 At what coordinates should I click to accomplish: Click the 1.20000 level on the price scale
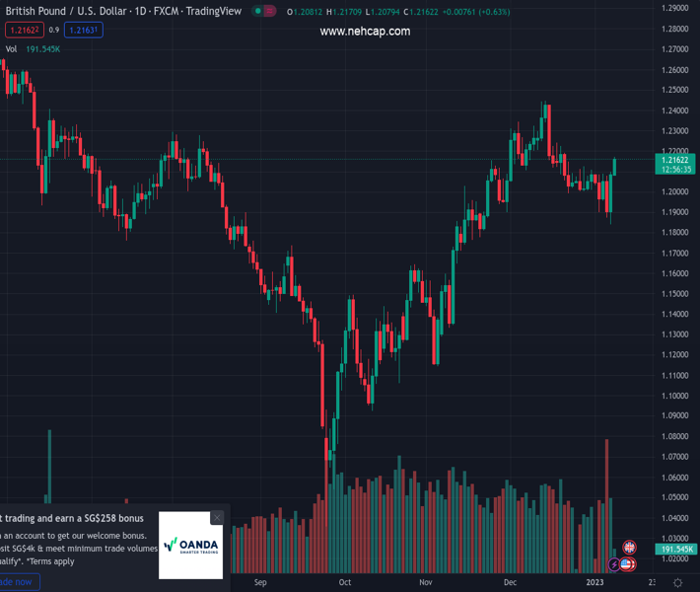click(675, 191)
